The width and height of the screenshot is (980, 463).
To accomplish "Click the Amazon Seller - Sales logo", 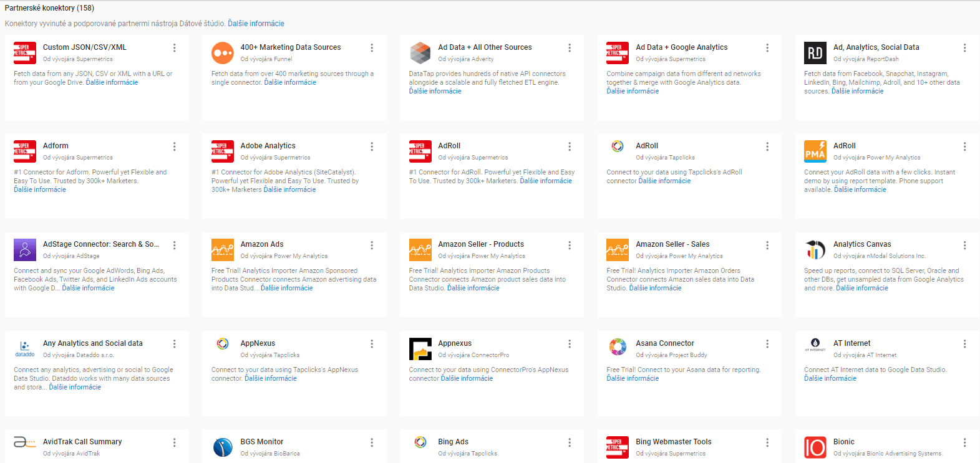I will tap(618, 250).
